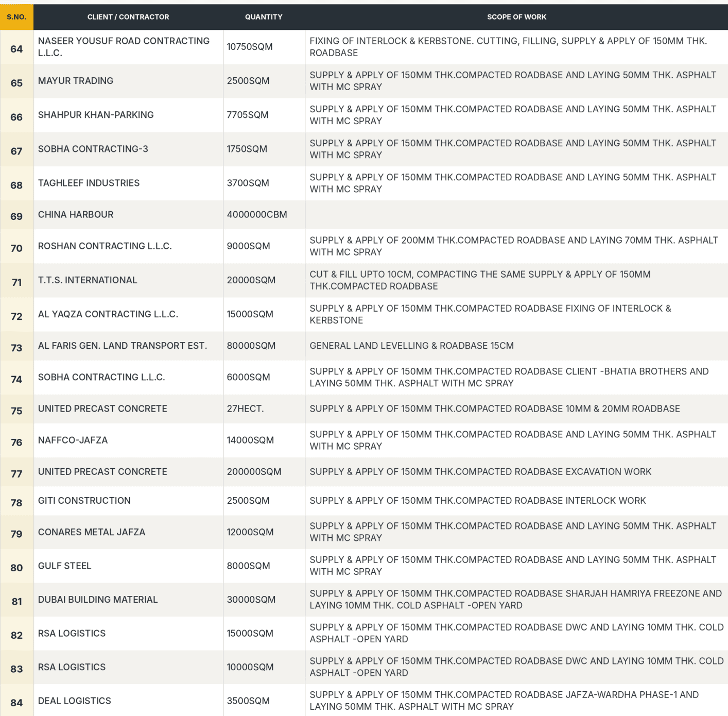The height and width of the screenshot is (716, 728).
Task: Click the NASEER YOUSUF ROAD CONTRACTING client cell
Action: tap(128, 47)
